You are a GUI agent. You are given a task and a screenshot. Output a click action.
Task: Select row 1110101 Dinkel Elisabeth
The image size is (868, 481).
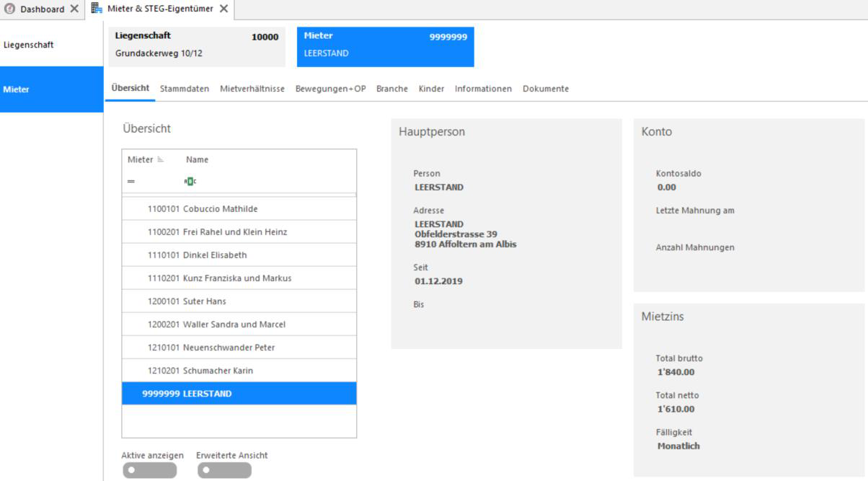pyautogui.click(x=239, y=255)
